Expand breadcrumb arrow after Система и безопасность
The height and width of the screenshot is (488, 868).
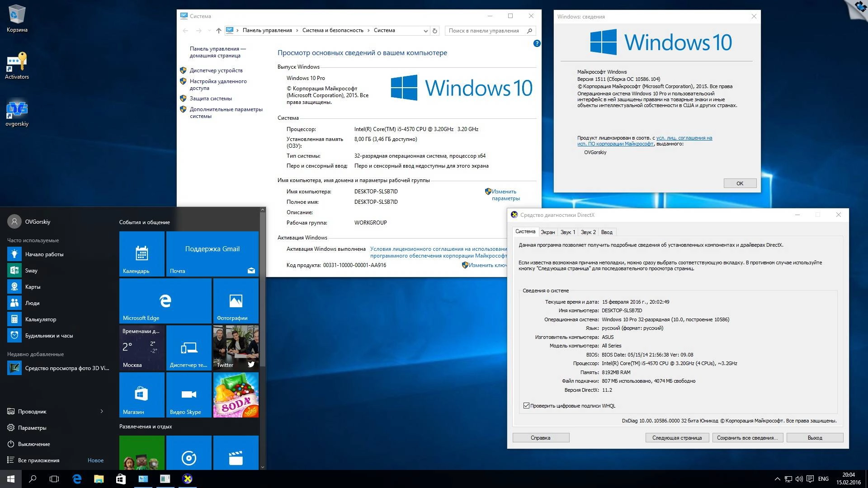tap(368, 31)
